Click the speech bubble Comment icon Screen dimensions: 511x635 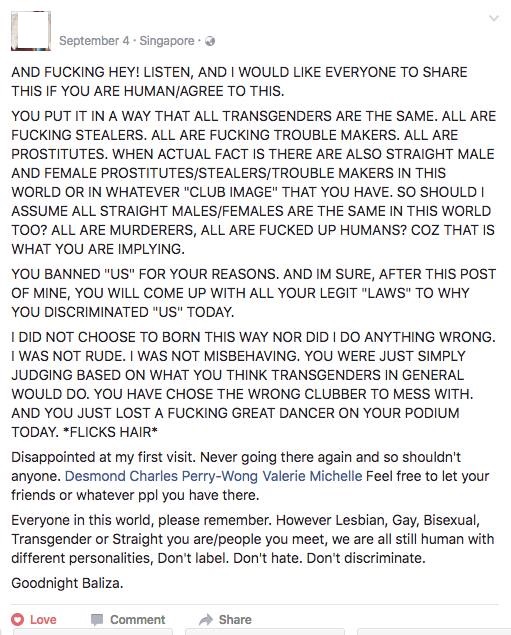[x=97, y=620]
